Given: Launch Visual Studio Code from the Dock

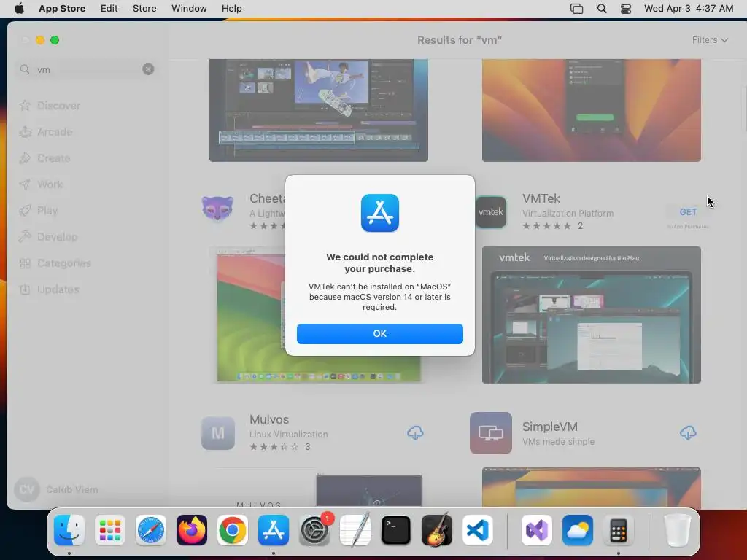Looking at the screenshot, I should (x=478, y=530).
